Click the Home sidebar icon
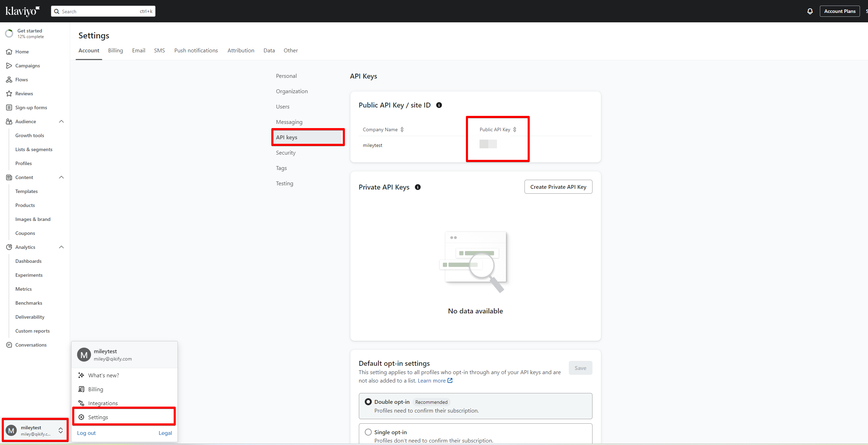Screen dimensions: 868x445 (x=9, y=52)
